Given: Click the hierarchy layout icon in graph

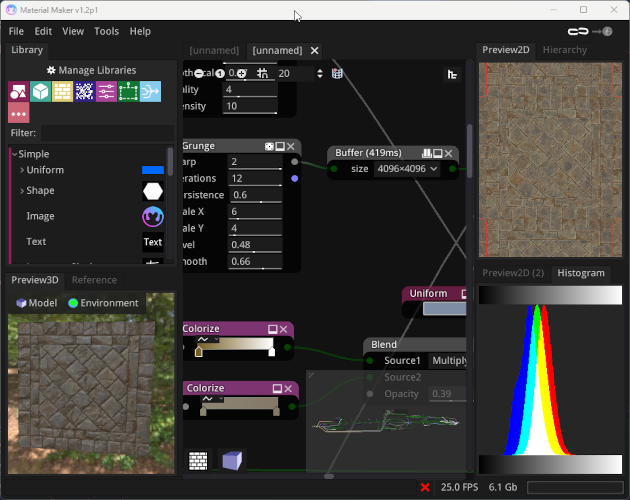Looking at the screenshot, I should pyautogui.click(x=452, y=74).
